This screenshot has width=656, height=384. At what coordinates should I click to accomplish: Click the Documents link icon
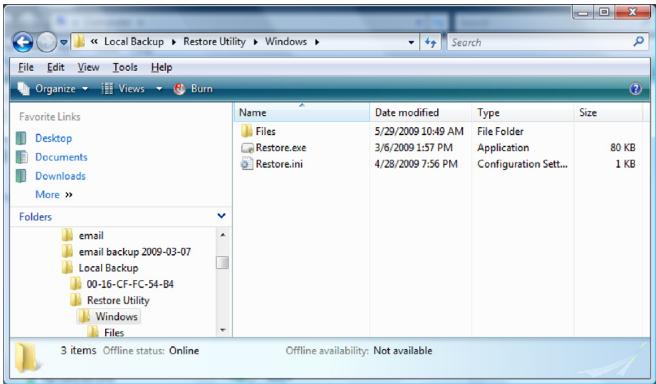21,157
